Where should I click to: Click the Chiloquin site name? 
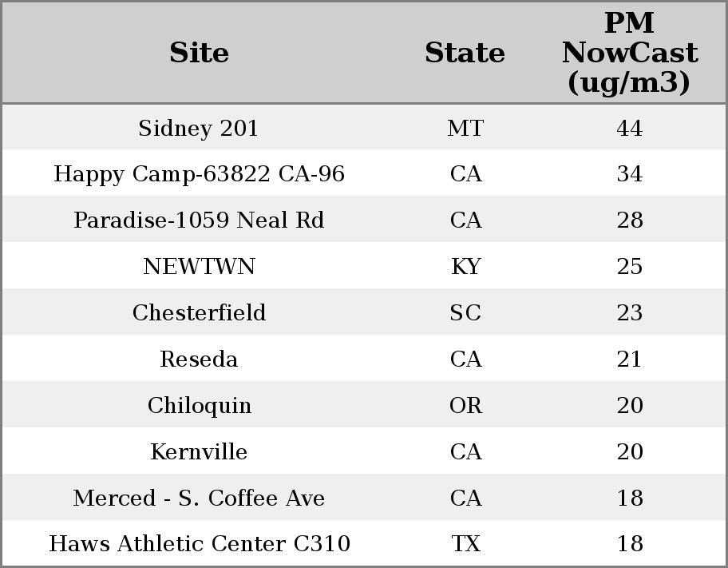[x=199, y=405]
